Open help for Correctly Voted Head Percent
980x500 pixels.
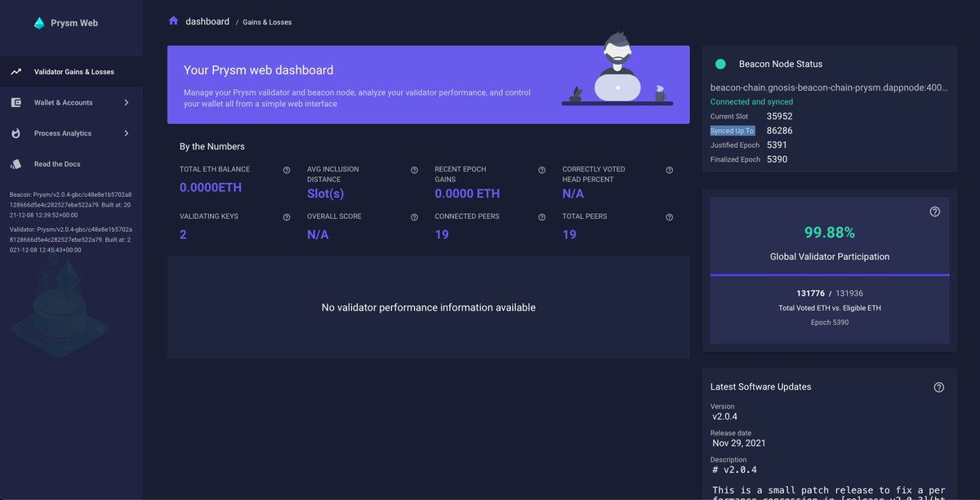click(x=670, y=170)
